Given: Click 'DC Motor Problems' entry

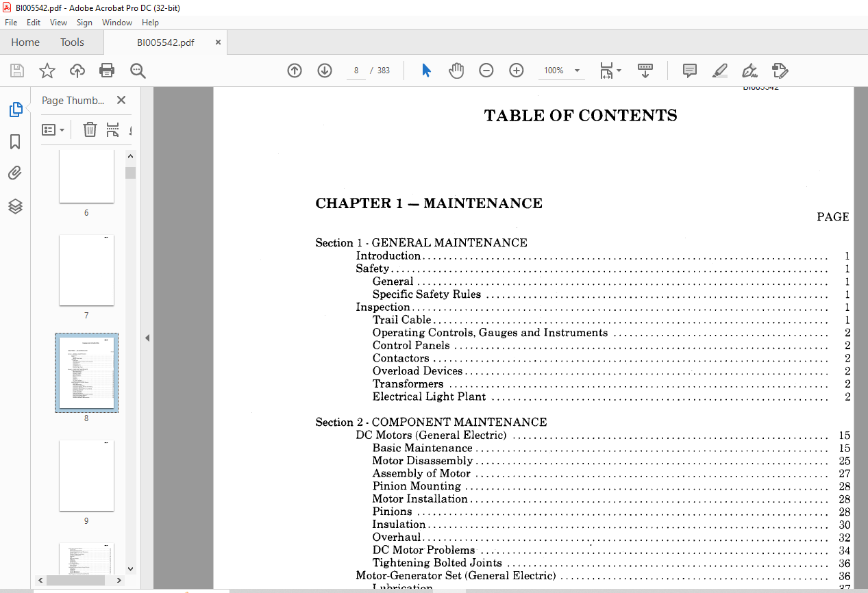Looking at the screenshot, I should point(424,550).
